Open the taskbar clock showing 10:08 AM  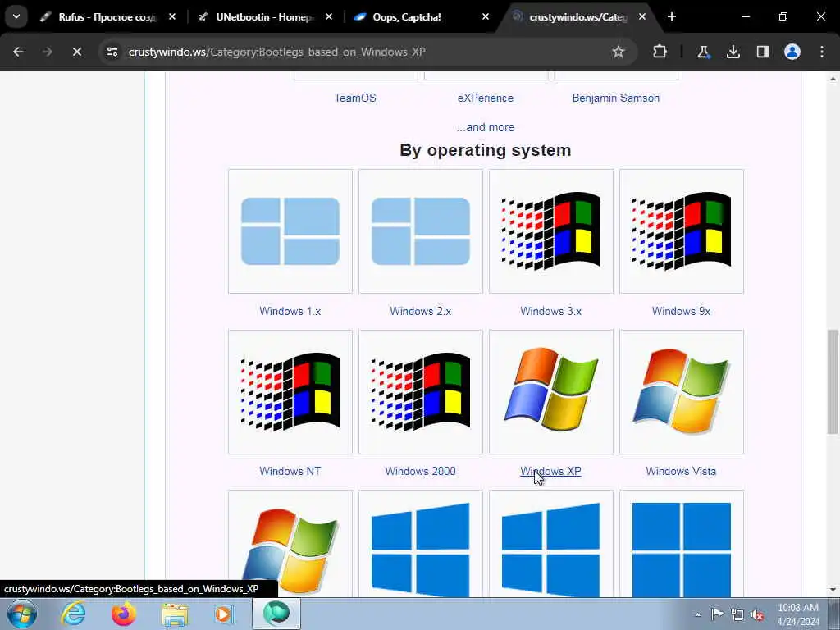pyautogui.click(x=798, y=614)
